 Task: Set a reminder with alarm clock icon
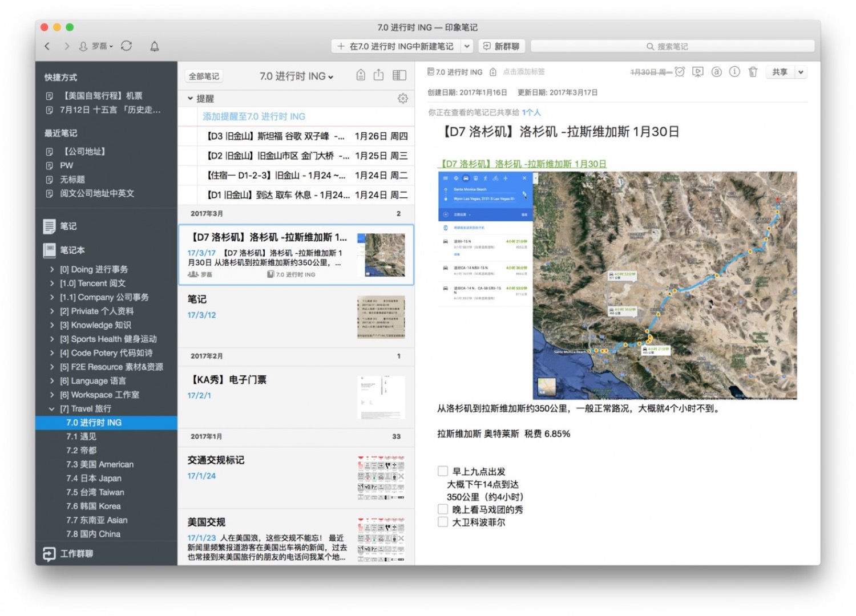pyautogui.click(x=680, y=72)
